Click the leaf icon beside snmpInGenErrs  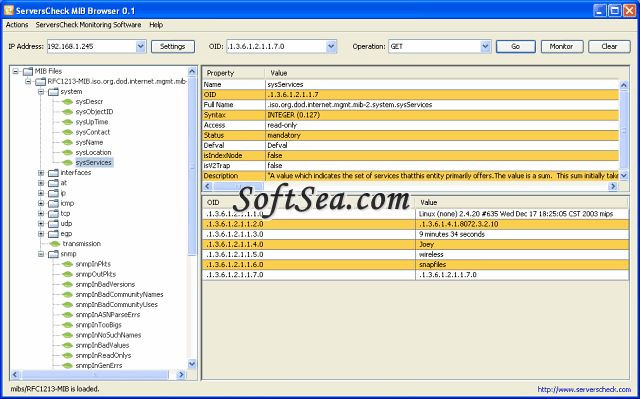(67, 366)
